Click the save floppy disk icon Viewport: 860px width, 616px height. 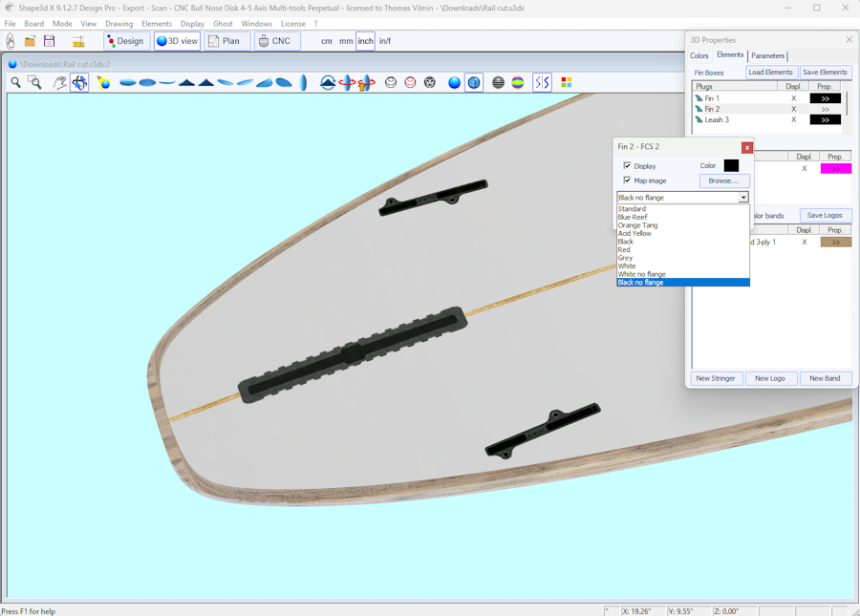point(49,41)
